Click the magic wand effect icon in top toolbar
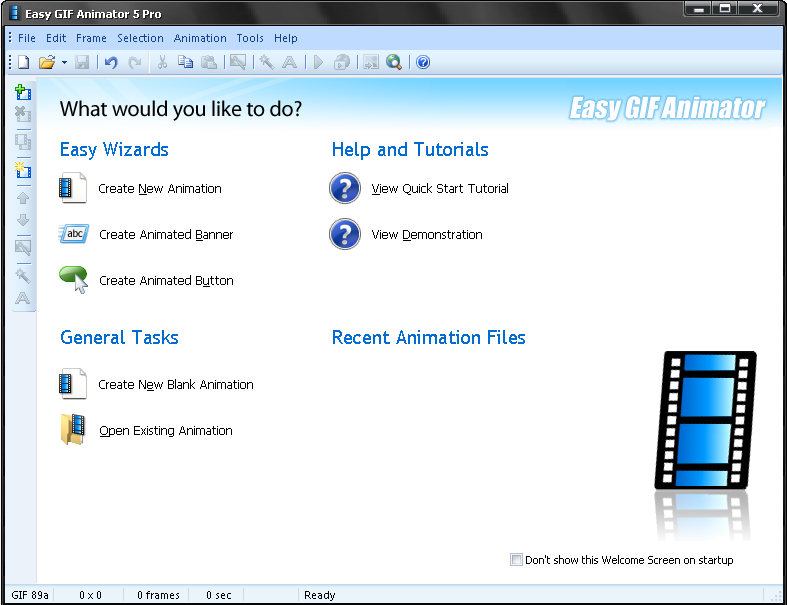This screenshot has height=605, width=787. click(267, 62)
